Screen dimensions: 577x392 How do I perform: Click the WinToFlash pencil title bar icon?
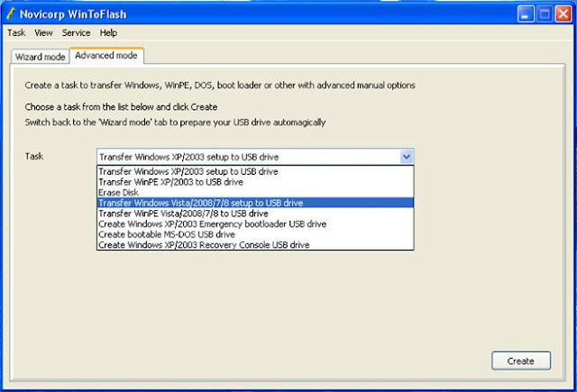click(x=11, y=14)
